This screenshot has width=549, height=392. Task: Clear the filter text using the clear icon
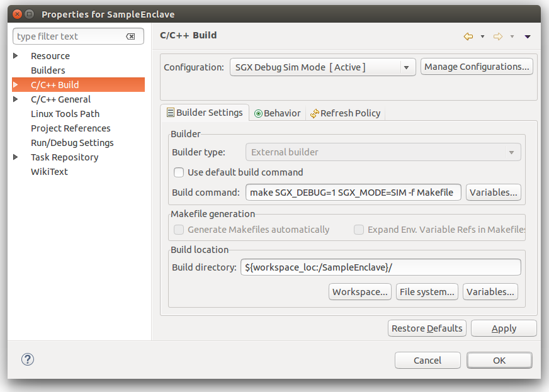pyautogui.click(x=130, y=36)
